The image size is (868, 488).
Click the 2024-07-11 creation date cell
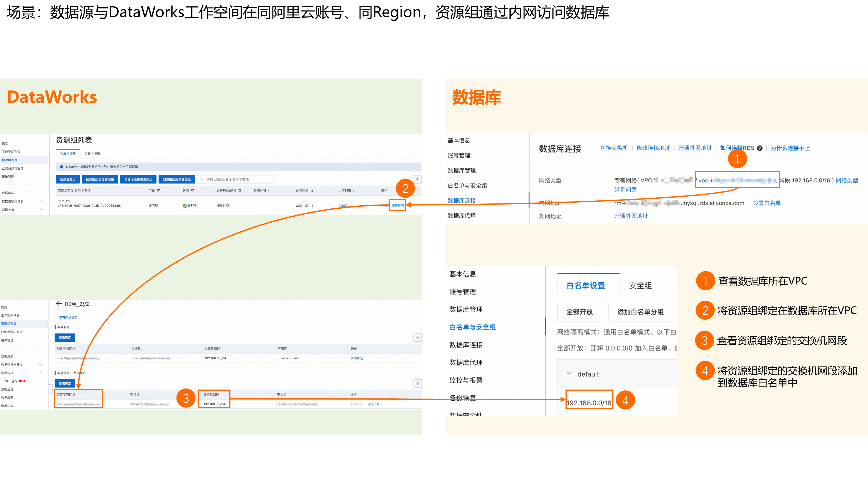pos(304,205)
